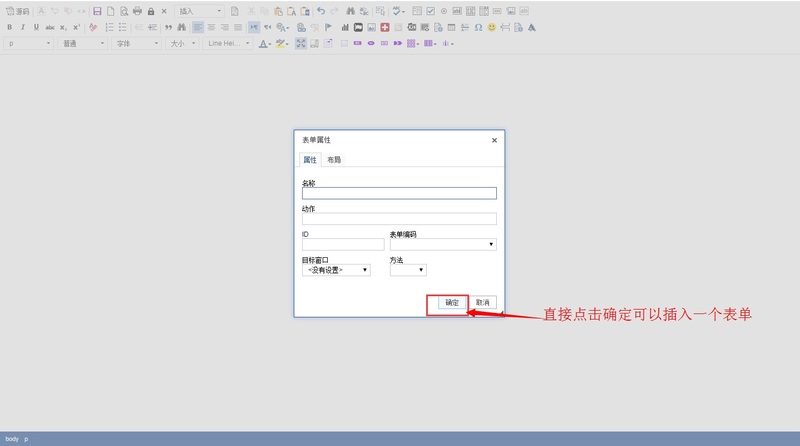800x446 pixels.
Task: Insert a smiley emoticon
Action: pos(491,27)
